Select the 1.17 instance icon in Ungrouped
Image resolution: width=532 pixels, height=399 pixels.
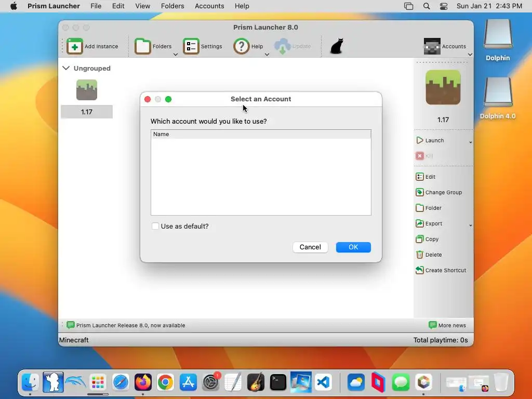[87, 90]
